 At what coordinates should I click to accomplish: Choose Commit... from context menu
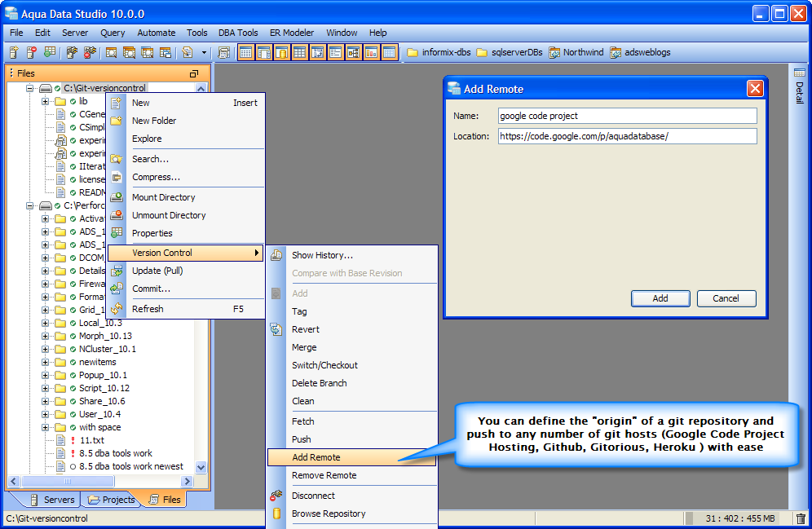click(x=186, y=289)
